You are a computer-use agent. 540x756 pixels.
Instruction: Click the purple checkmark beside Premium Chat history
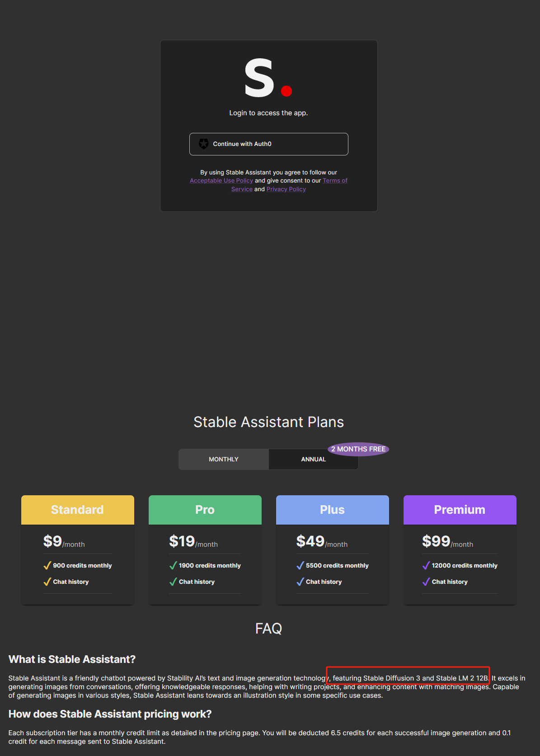[426, 582]
